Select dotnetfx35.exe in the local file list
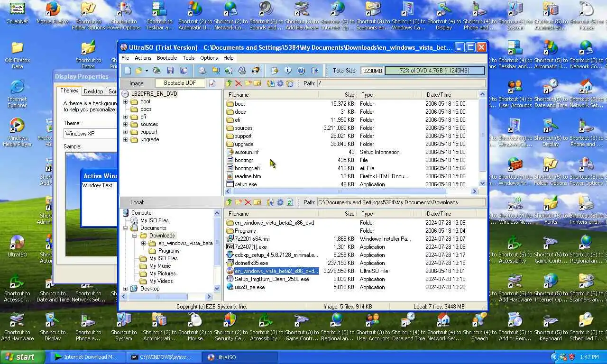This screenshot has width=607, height=364. coord(251,263)
